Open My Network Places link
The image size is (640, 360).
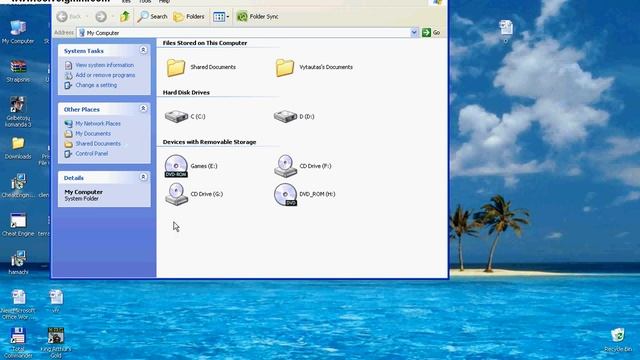click(98, 123)
